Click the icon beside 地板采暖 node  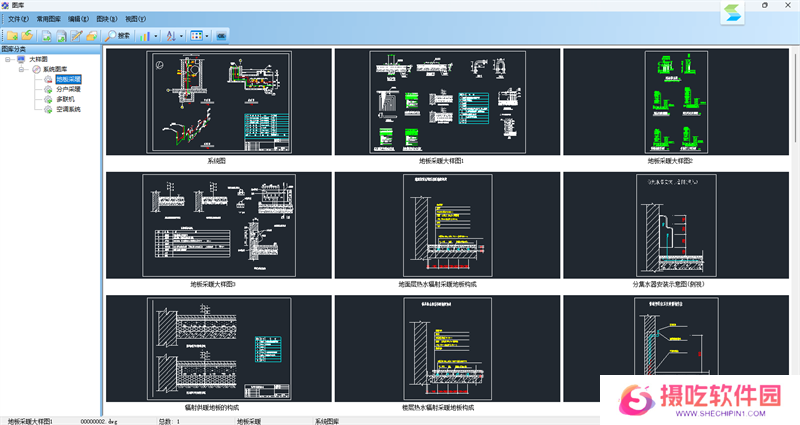48,79
